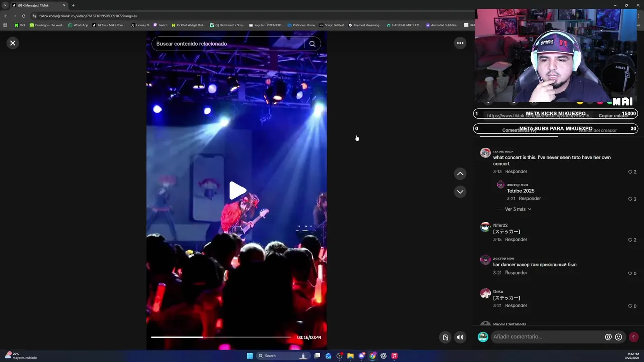Reply to Nifer22's sticker comment

(x=516, y=240)
